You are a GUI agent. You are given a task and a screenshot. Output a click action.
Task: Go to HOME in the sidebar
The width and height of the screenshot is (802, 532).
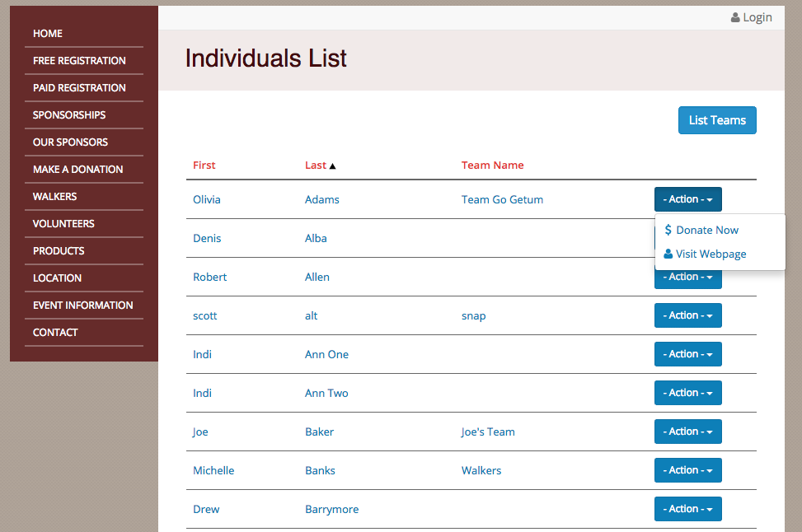pyautogui.click(x=48, y=34)
